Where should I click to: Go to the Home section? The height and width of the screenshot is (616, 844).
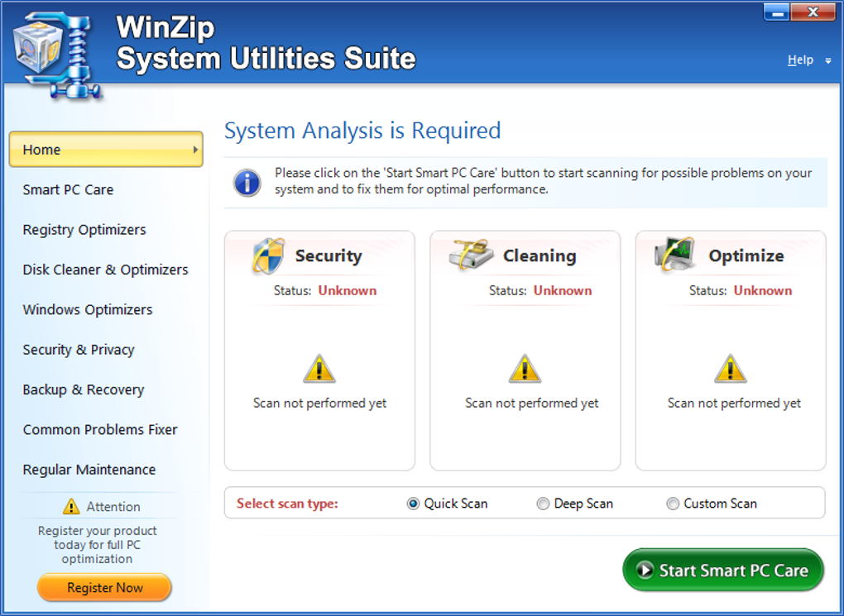coord(106,149)
